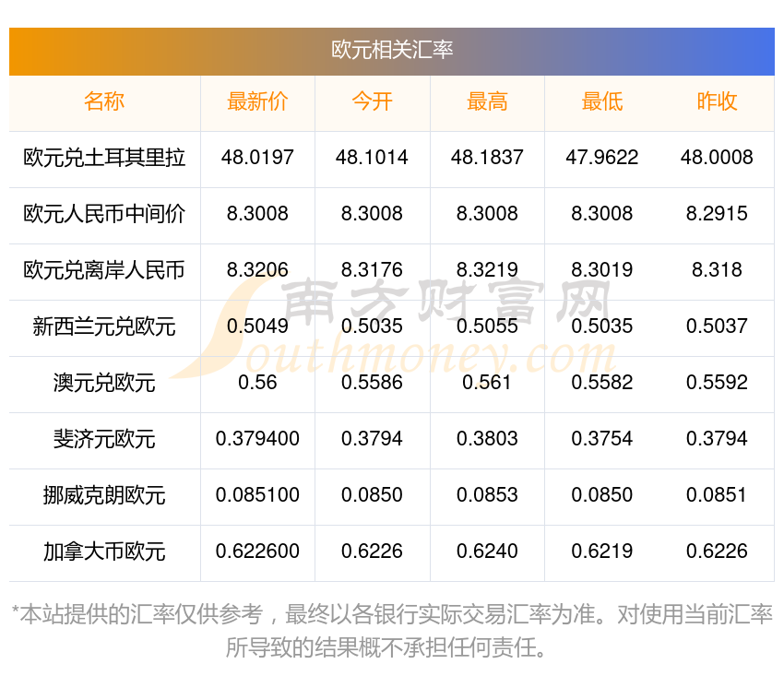784x676 pixels.
Task: Select 0.0850 in the 最低 column
Action: 602,495
